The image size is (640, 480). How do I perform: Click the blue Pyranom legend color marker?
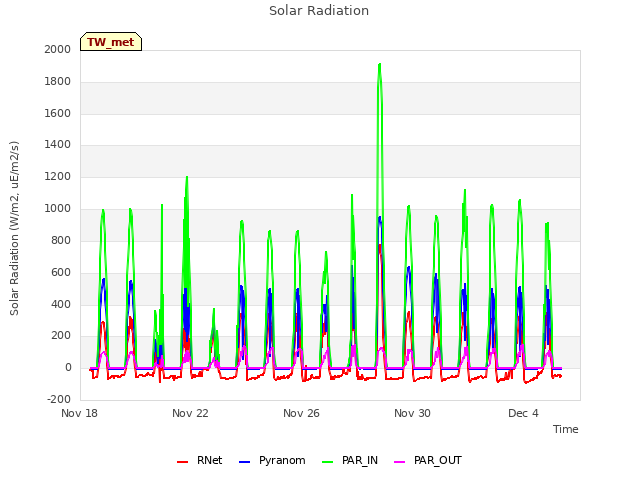pos(244,462)
